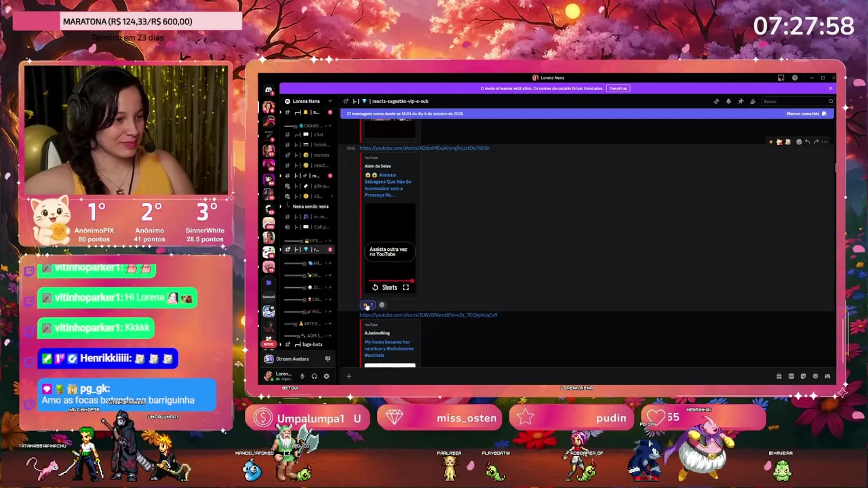868x488 pixels.
Task: Reply to message with arrow icon
Action: pos(807,142)
